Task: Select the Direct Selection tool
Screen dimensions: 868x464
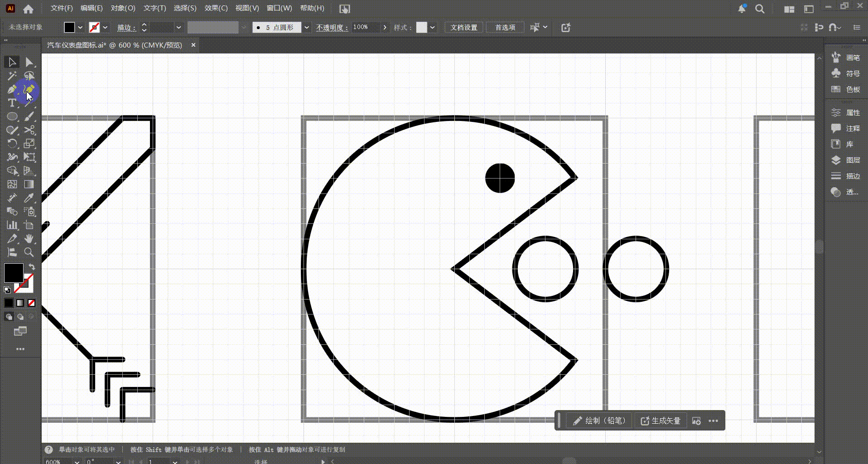Action: coord(29,62)
